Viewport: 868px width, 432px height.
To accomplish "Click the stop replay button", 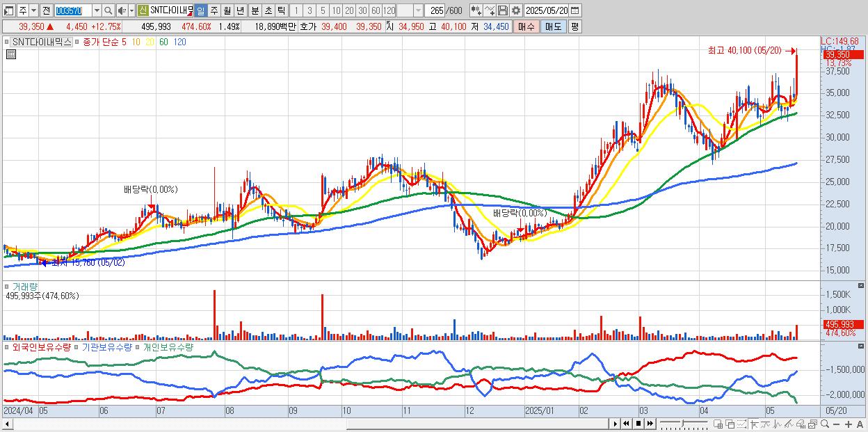I will (638, 424).
